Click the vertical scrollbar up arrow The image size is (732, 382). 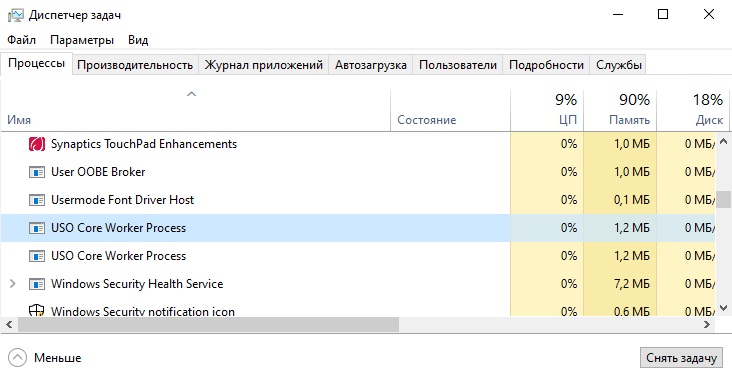[x=724, y=141]
